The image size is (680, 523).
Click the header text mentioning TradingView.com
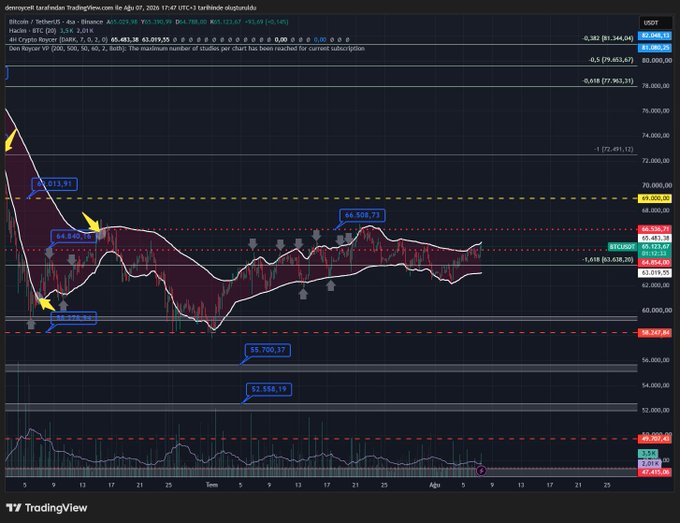point(130,8)
